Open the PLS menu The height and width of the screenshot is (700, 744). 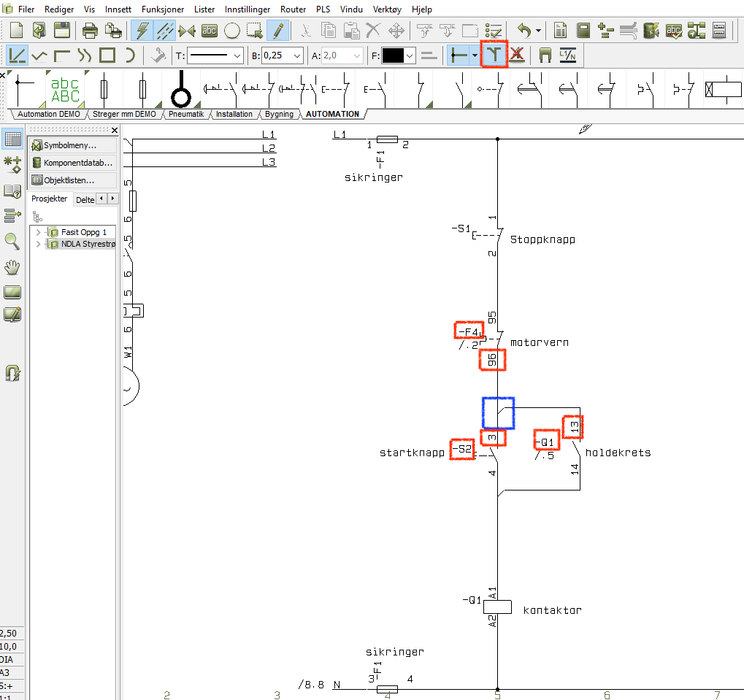(323, 9)
